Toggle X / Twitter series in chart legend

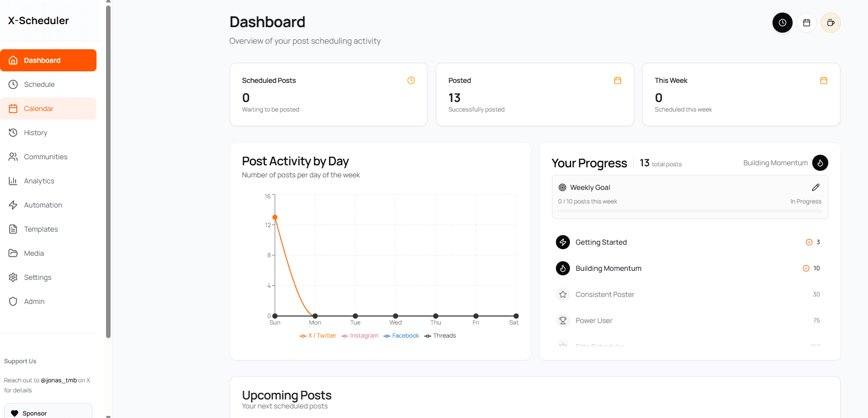(318, 336)
